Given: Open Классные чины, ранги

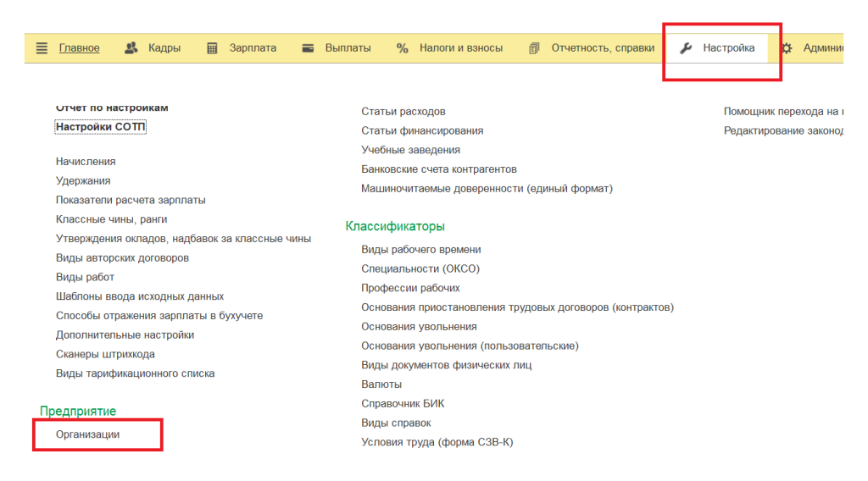Looking at the screenshot, I should coord(111,219).
